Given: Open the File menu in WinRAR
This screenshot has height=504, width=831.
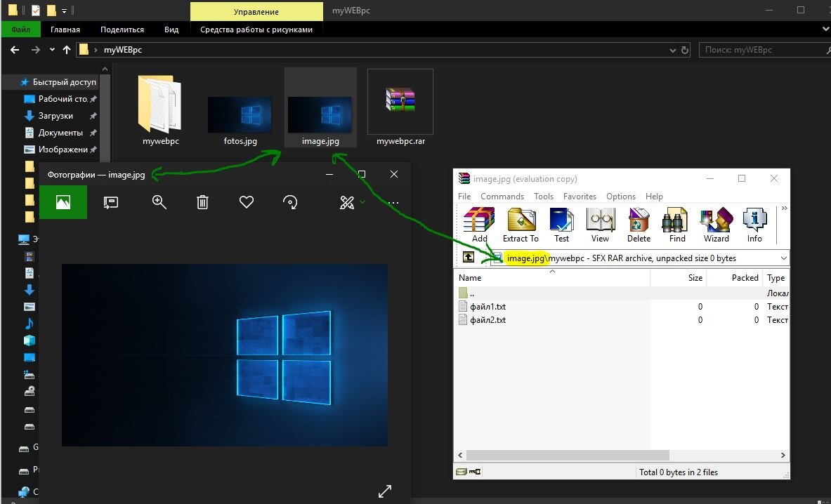Looking at the screenshot, I should click(x=464, y=197).
